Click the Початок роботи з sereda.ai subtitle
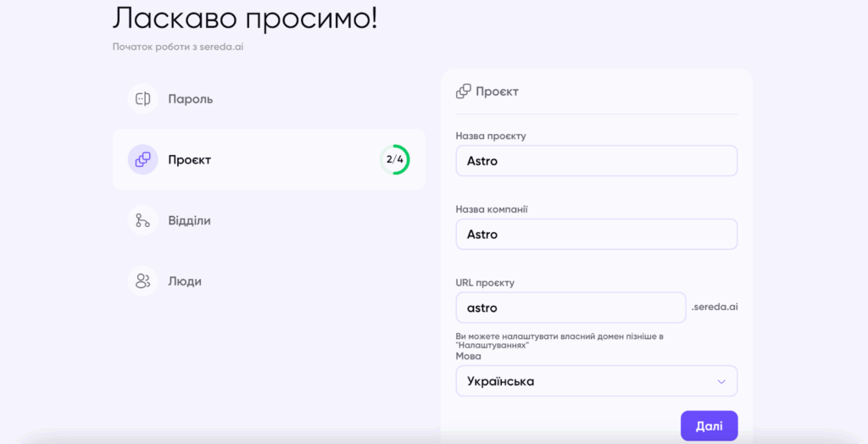The image size is (868, 444). coord(178,47)
